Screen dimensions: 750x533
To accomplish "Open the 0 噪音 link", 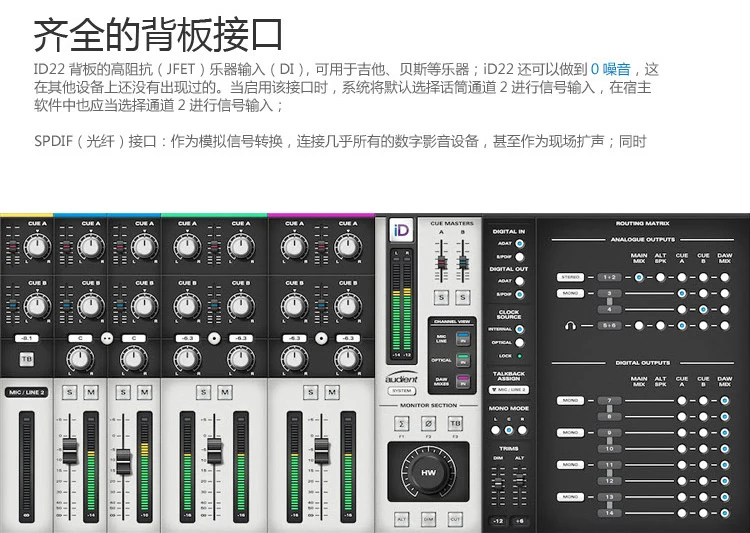I will pyautogui.click(x=611, y=69).
